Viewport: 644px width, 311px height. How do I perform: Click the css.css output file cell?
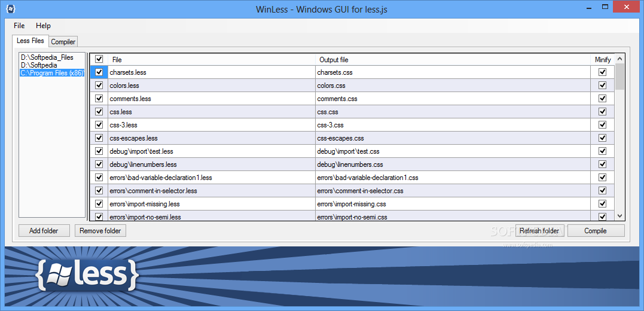pos(453,112)
